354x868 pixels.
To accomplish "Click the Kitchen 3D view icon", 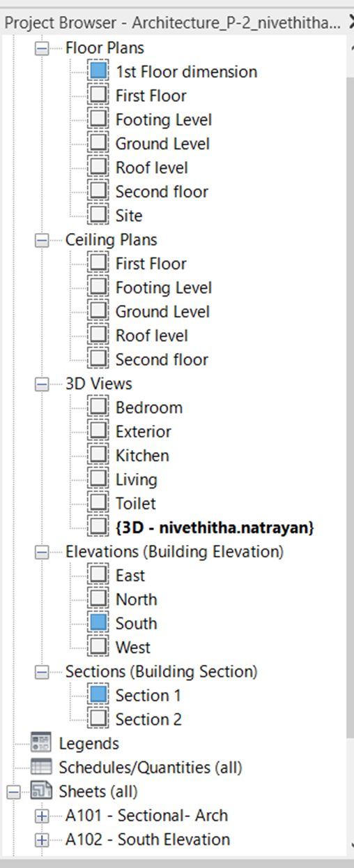I will click(98, 456).
